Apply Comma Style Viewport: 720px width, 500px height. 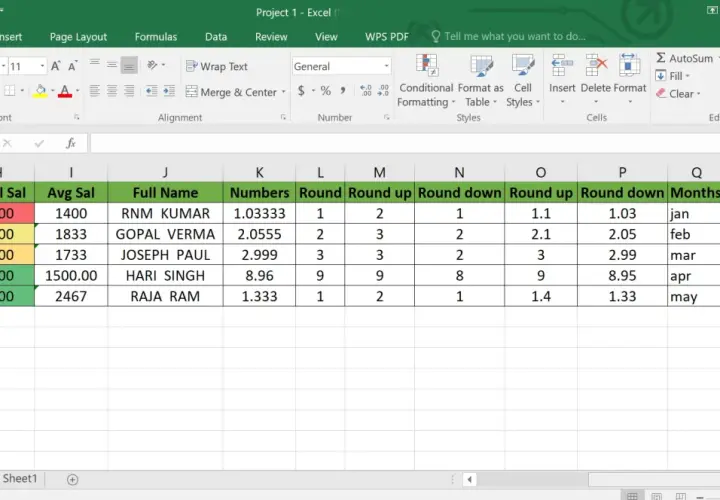[343, 90]
